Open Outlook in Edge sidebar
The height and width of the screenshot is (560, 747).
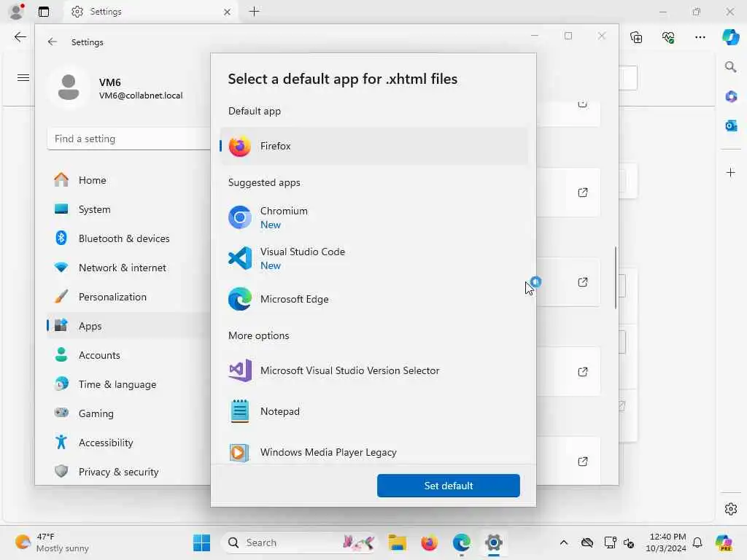tap(731, 125)
